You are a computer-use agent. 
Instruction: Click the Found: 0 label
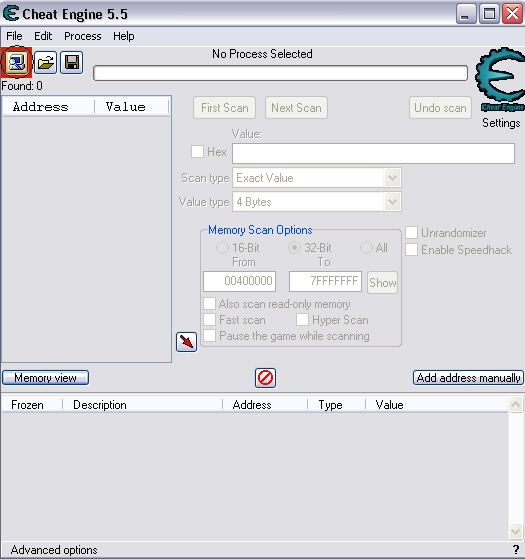(x=22, y=86)
